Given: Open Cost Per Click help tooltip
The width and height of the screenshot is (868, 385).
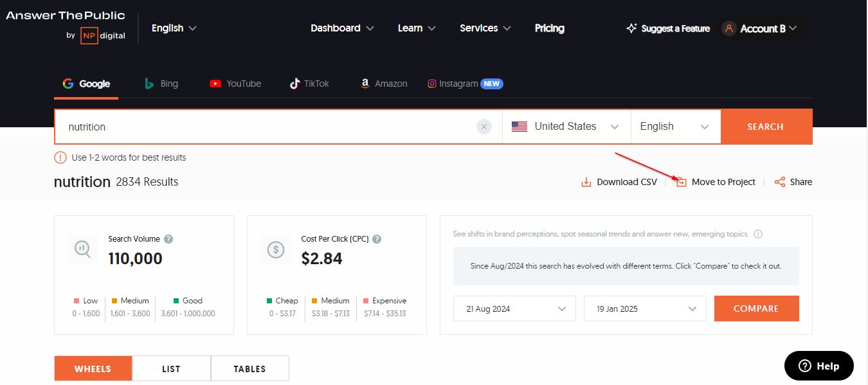Looking at the screenshot, I should coord(377,239).
